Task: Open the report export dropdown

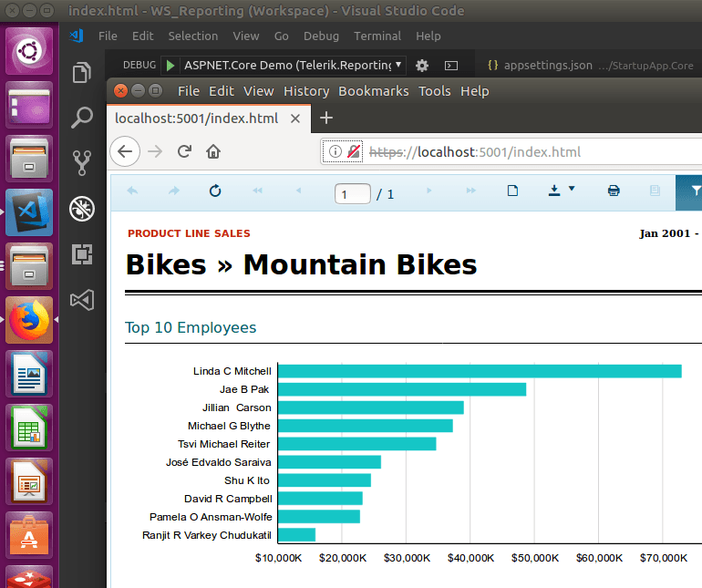Action: pos(562,191)
